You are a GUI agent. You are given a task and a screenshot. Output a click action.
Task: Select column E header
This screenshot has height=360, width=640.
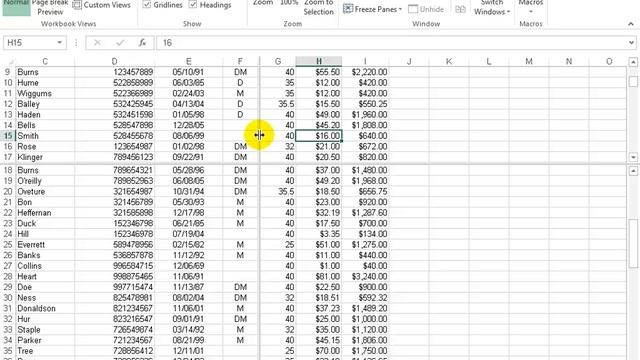coord(189,61)
